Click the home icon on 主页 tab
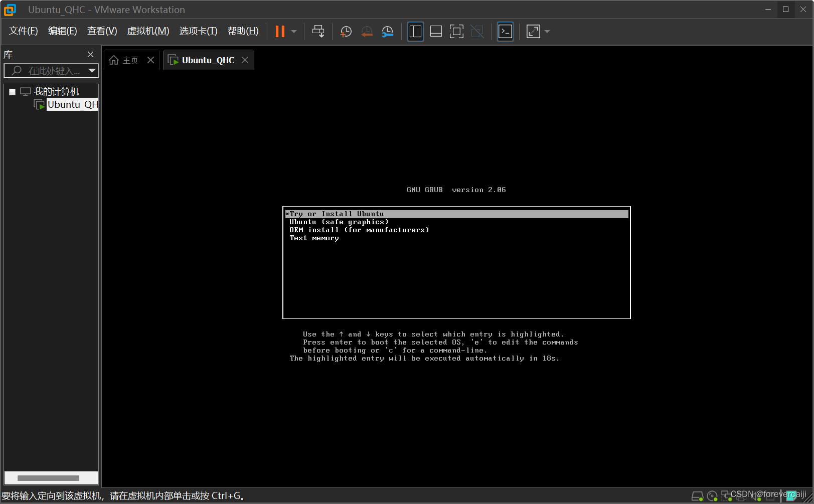This screenshot has width=814, height=504. (114, 60)
